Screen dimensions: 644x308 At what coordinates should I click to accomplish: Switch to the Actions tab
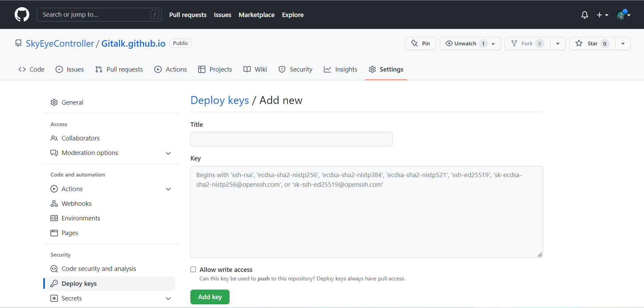(x=171, y=70)
